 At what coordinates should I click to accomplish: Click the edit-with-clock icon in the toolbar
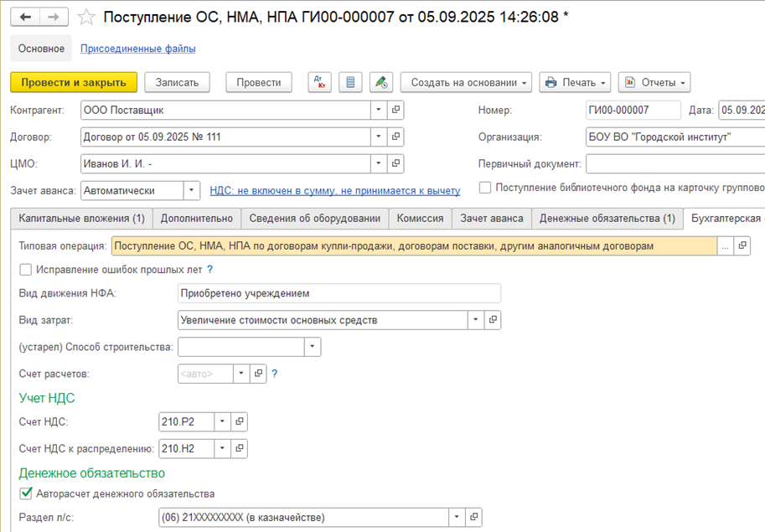click(x=381, y=82)
